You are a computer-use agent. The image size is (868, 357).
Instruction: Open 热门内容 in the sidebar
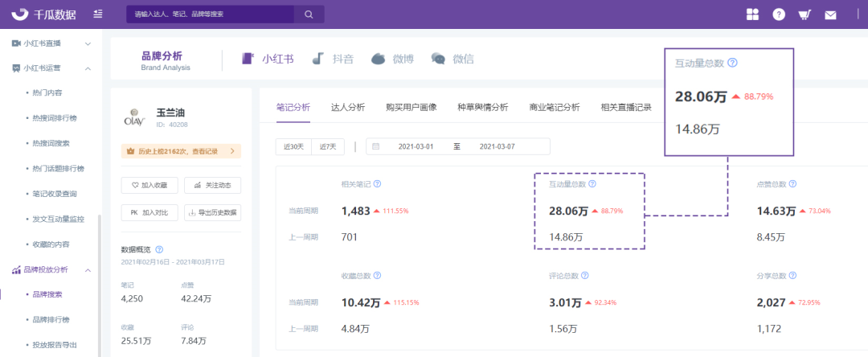[47, 92]
